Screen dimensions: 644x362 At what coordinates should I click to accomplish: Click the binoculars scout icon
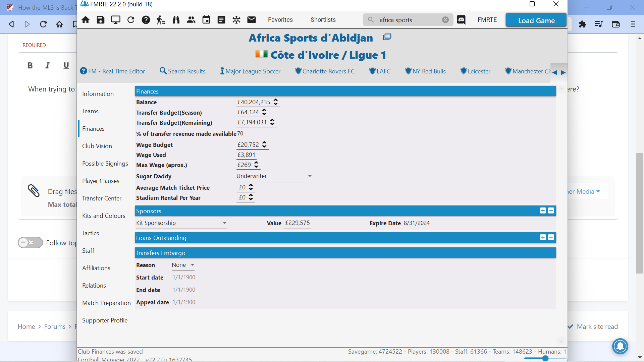(176, 20)
